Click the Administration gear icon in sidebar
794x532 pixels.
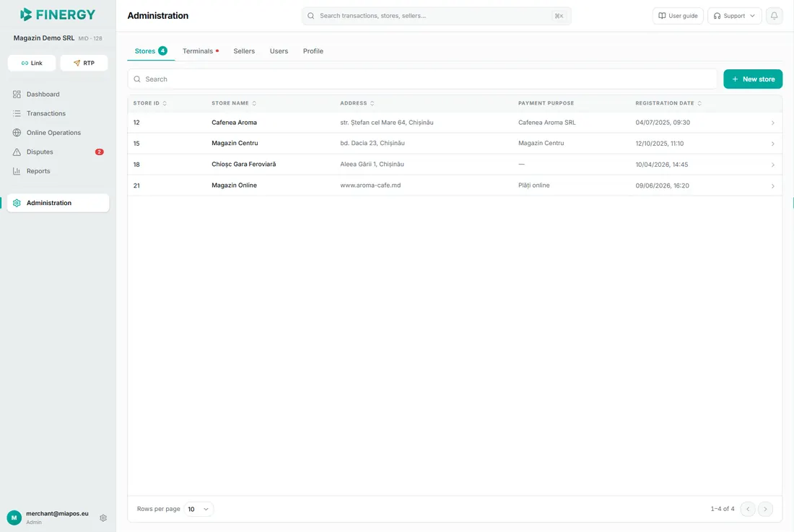click(17, 203)
